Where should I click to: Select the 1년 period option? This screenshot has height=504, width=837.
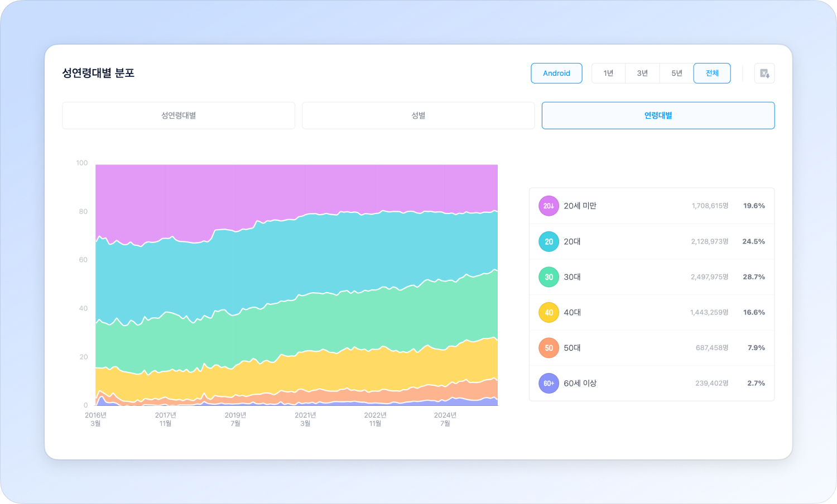608,73
